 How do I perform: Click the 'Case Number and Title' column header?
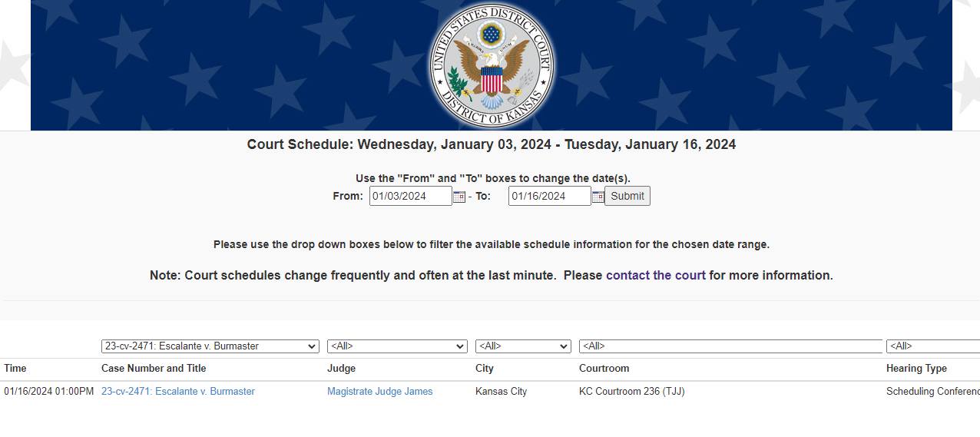(154, 369)
